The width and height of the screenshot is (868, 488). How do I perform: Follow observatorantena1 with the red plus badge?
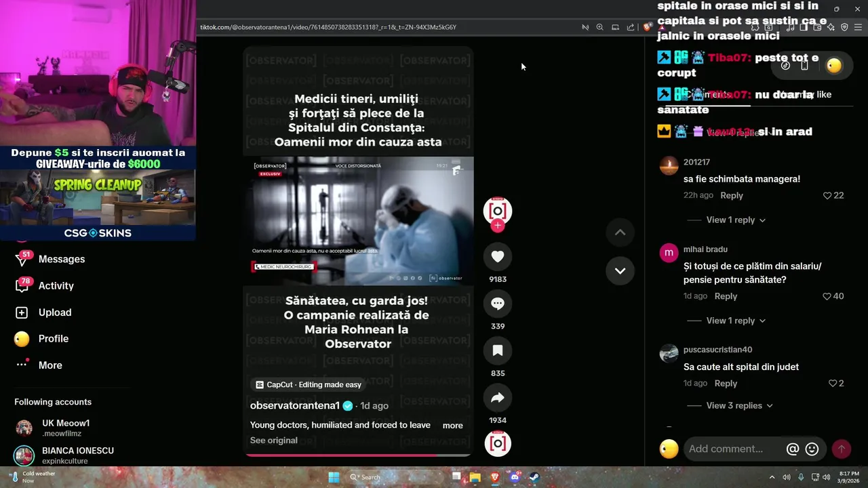click(x=498, y=226)
